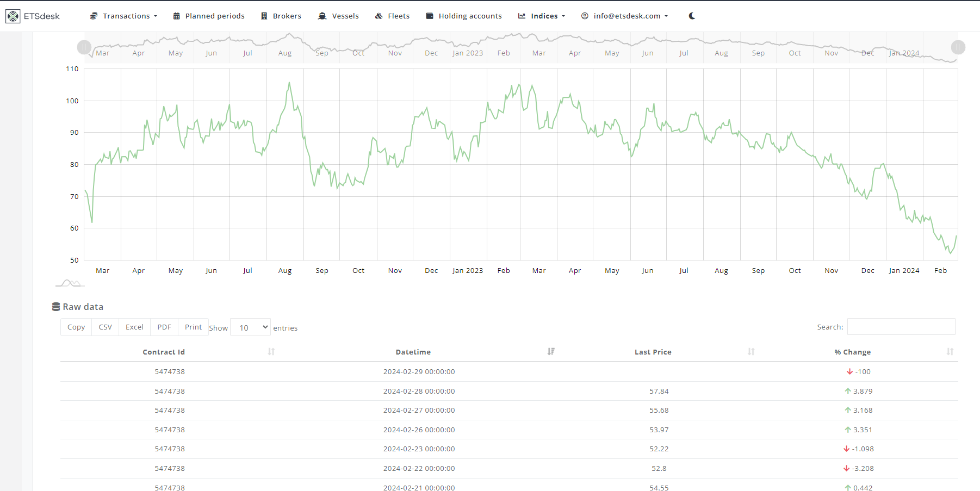Click the Contract Id header text
The image size is (980, 491).
pyautogui.click(x=164, y=352)
